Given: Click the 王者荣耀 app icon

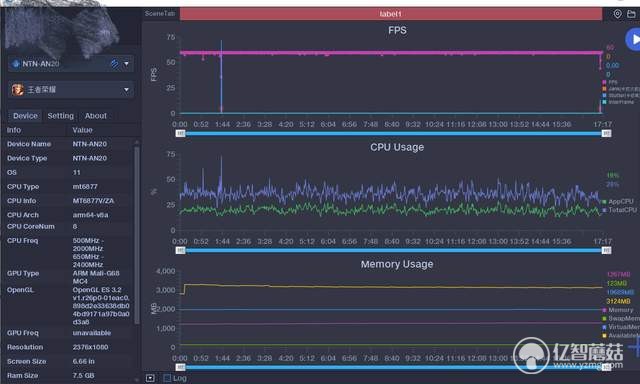Looking at the screenshot, I should pyautogui.click(x=18, y=89).
